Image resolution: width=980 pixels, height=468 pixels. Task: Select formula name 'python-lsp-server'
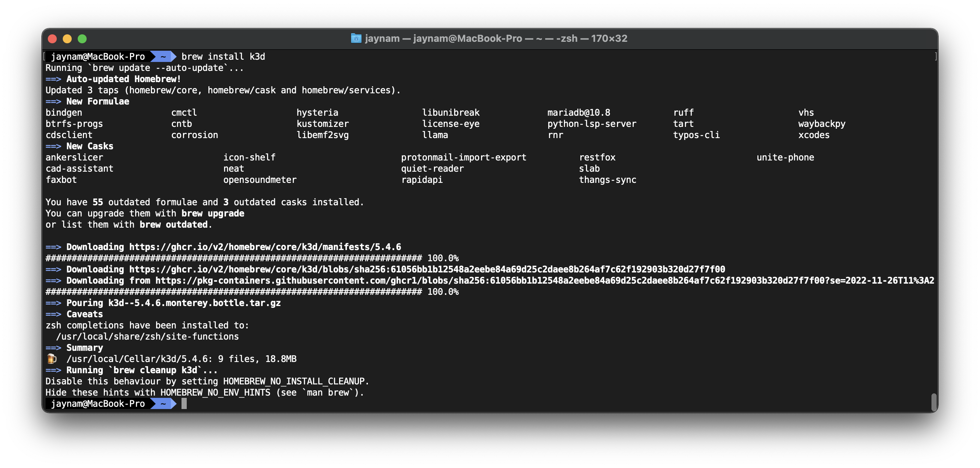click(592, 124)
